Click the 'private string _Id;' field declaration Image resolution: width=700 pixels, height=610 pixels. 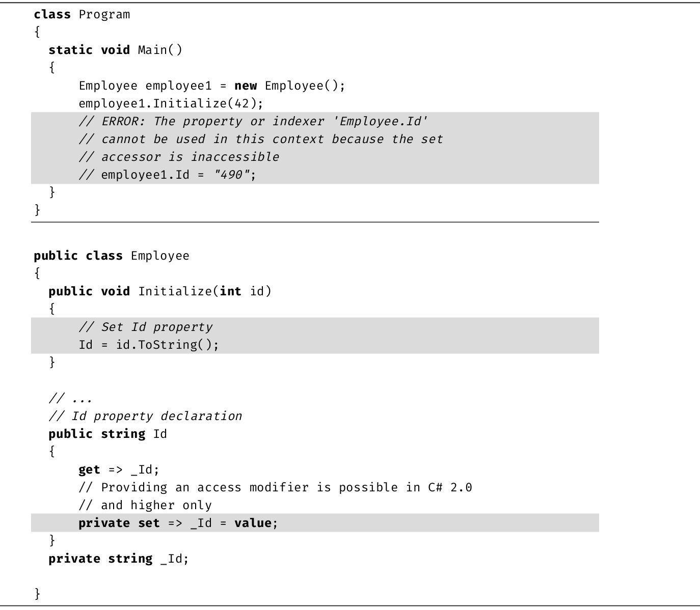pyautogui.click(x=119, y=559)
